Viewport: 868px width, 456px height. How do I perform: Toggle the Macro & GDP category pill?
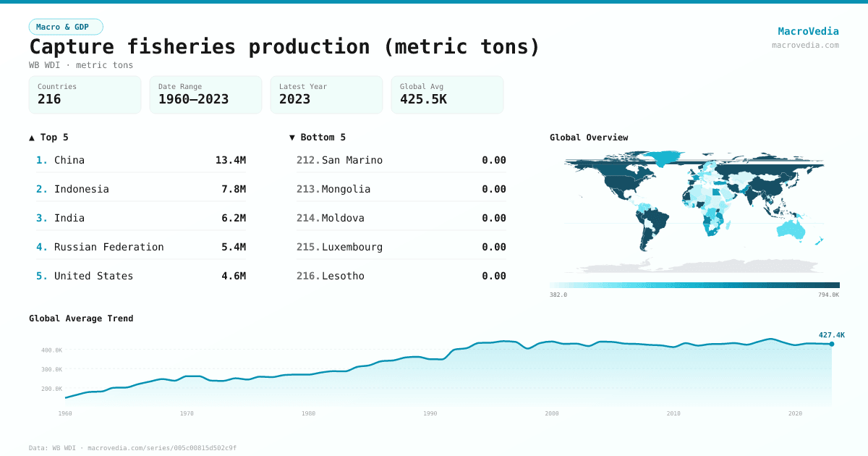click(66, 26)
